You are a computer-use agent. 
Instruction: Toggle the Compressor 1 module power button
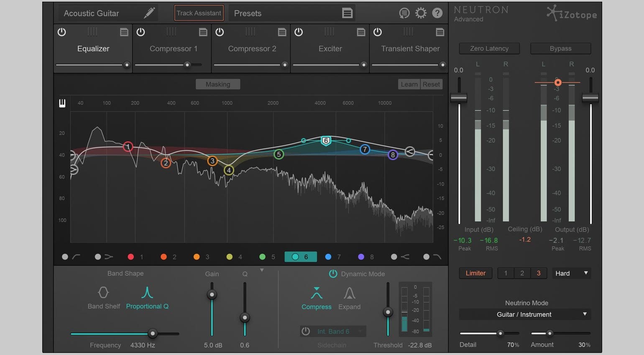[141, 32]
